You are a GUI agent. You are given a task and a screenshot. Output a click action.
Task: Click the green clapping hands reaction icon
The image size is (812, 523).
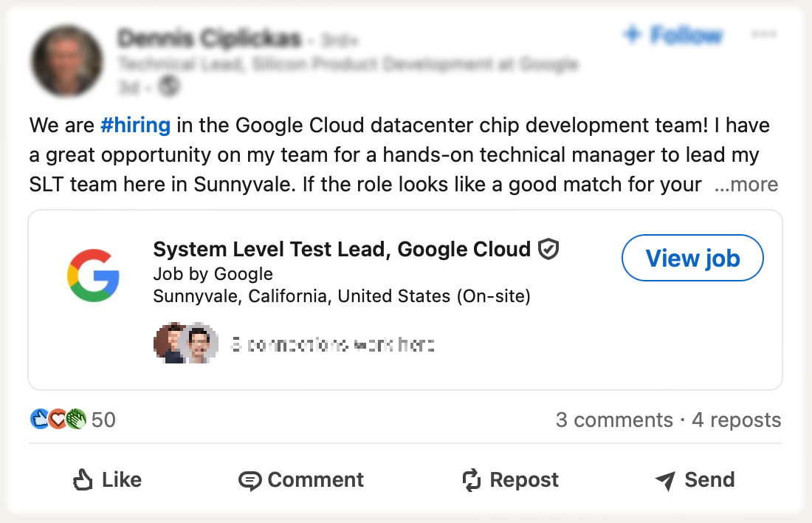click(76, 419)
